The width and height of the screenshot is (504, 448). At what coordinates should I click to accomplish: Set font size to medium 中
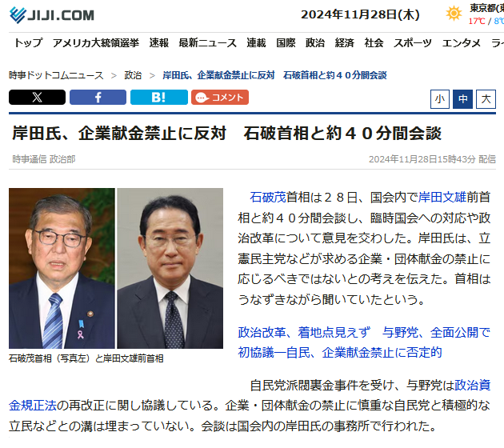(x=463, y=99)
